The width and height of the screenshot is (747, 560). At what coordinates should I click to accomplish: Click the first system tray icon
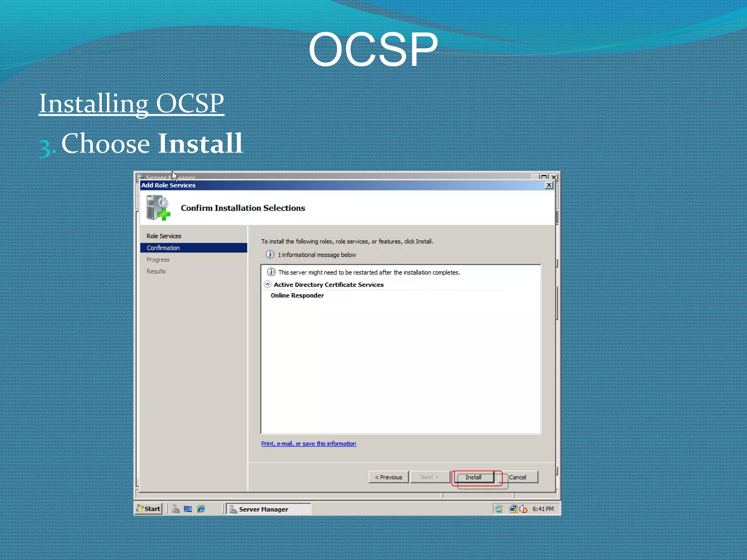point(499,509)
